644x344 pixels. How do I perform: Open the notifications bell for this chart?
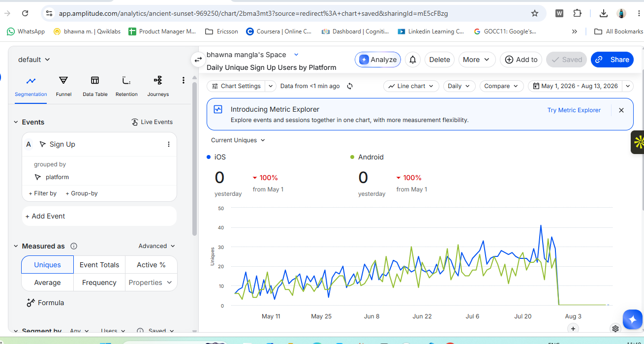413,60
